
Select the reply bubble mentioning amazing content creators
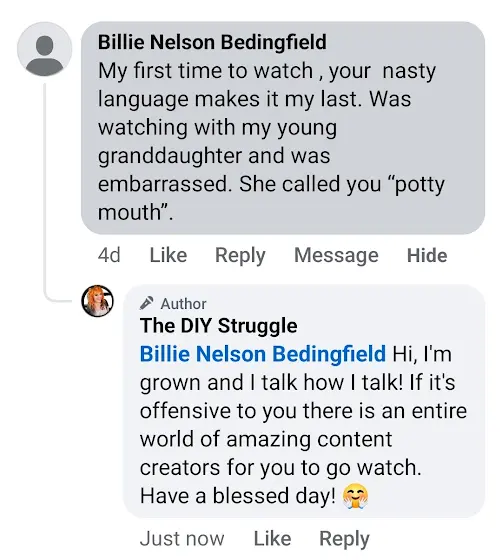(304, 401)
